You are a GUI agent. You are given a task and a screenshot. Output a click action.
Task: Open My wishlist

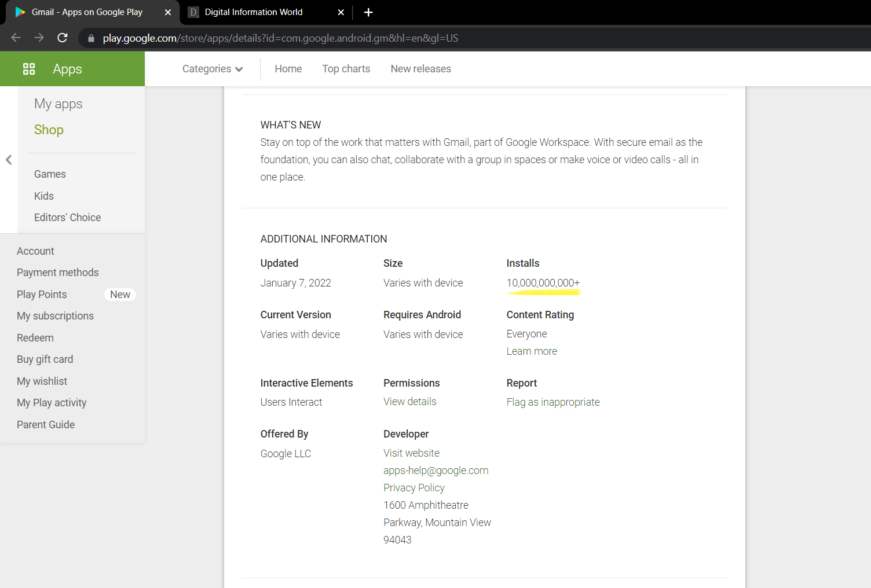coord(42,381)
